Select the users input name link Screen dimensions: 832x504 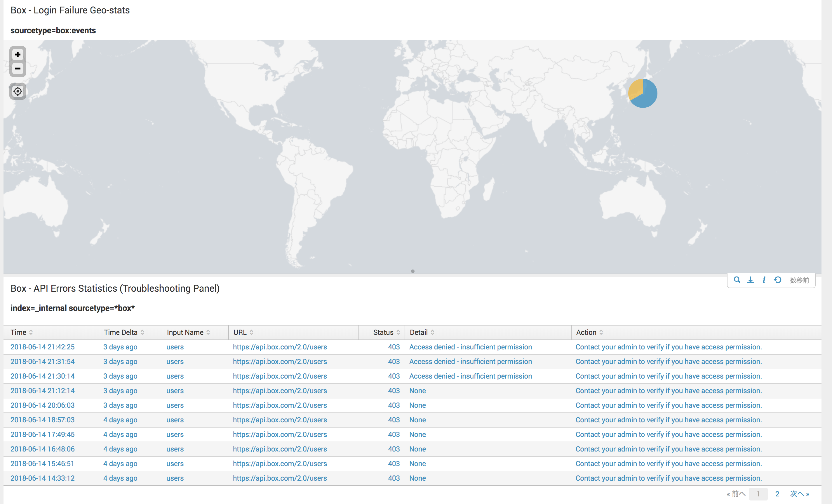175,347
